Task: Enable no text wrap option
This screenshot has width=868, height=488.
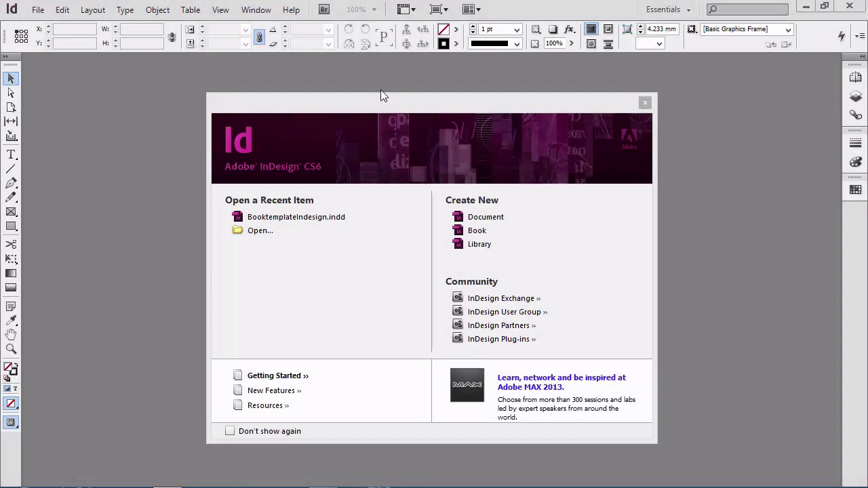Action: pyautogui.click(x=591, y=29)
